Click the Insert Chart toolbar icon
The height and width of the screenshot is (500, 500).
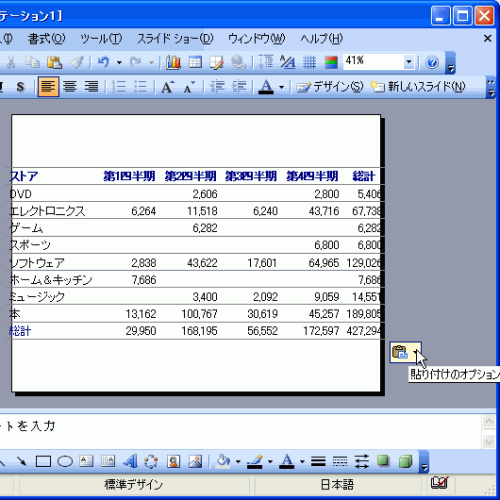pos(173,62)
